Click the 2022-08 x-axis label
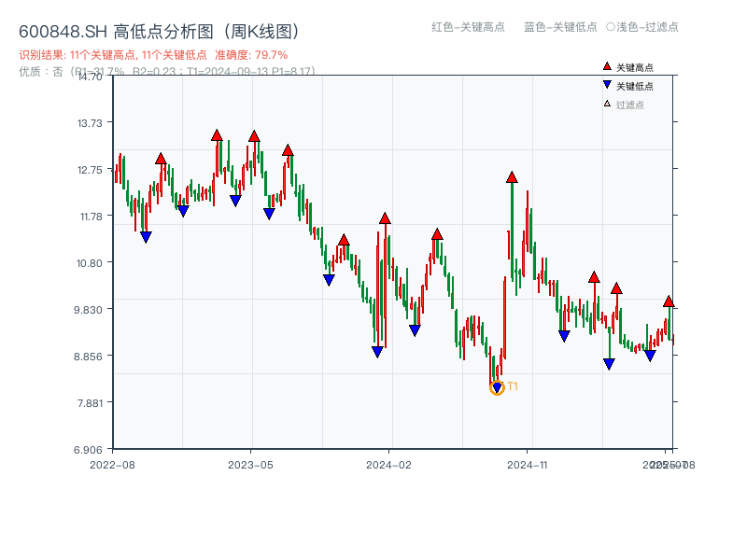The image size is (747, 560). [x=112, y=465]
